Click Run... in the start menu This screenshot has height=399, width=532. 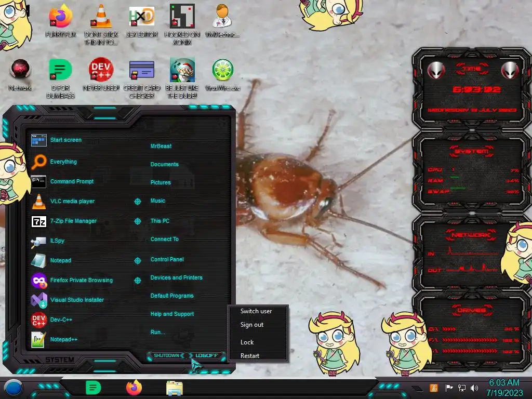158,332
